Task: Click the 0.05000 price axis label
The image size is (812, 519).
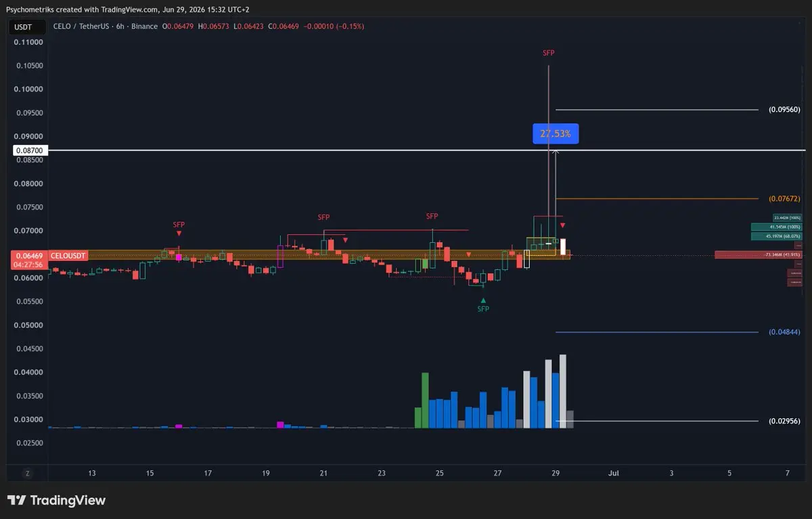Action: tap(28, 325)
